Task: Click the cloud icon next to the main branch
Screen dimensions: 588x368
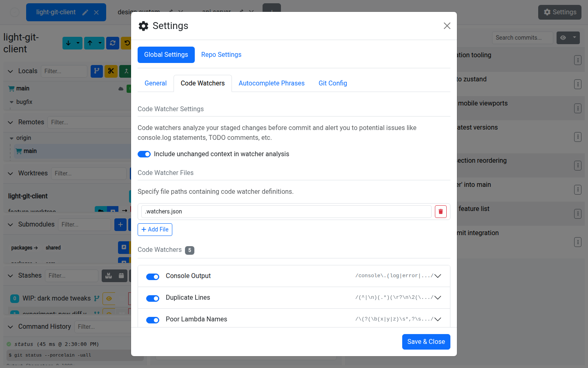Action: click(120, 88)
